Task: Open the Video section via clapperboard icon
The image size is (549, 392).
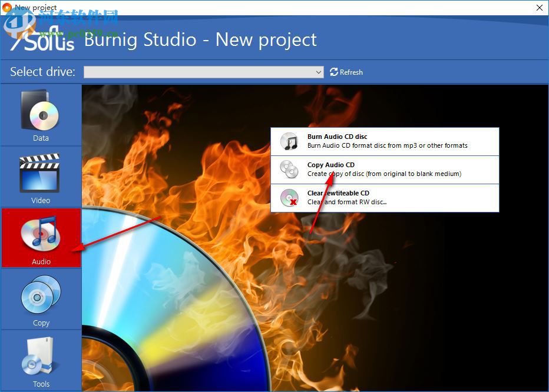Action: point(40,174)
